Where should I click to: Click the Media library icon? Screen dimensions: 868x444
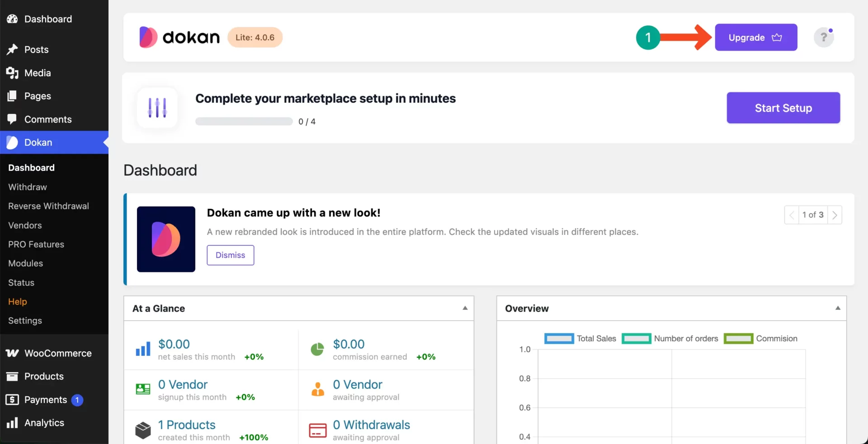point(12,73)
